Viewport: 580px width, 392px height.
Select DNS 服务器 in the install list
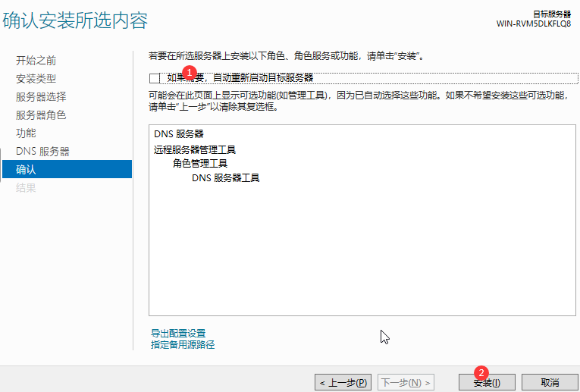point(178,134)
